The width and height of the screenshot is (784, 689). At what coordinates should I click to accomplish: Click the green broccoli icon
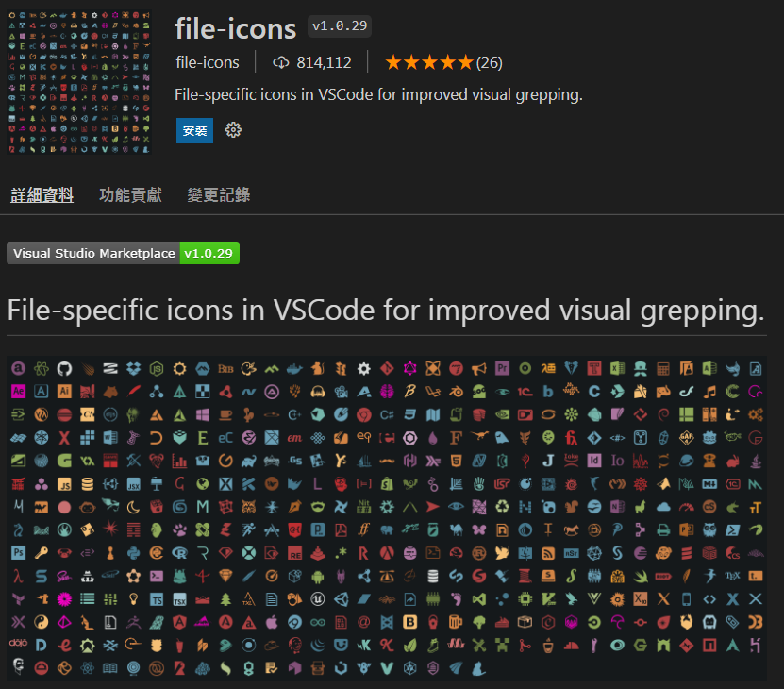tap(479, 622)
